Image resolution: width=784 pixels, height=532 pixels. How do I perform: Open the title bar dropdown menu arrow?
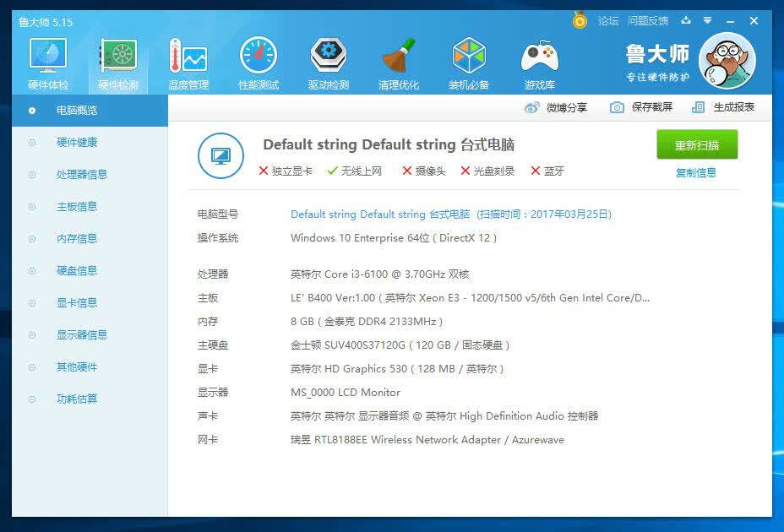pyautogui.click(x=707, y=20)
